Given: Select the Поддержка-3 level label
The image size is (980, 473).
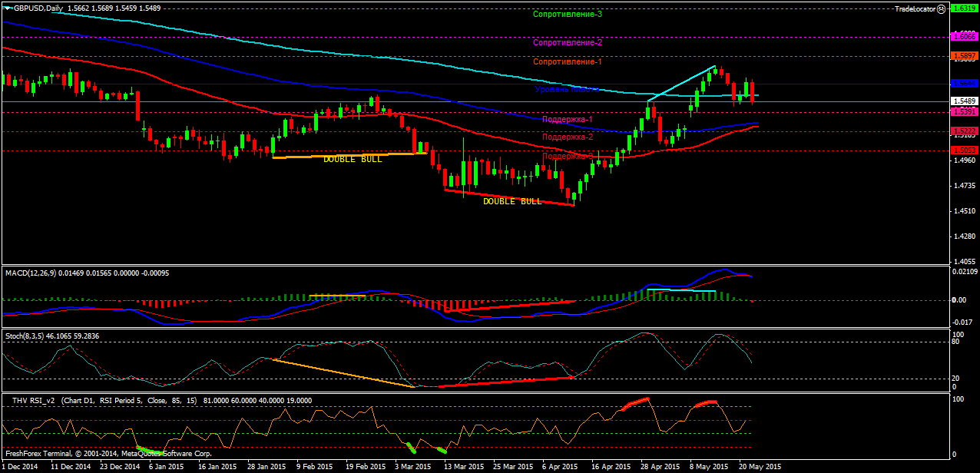Looking at the screenshot, I should (x=568, y=156).
